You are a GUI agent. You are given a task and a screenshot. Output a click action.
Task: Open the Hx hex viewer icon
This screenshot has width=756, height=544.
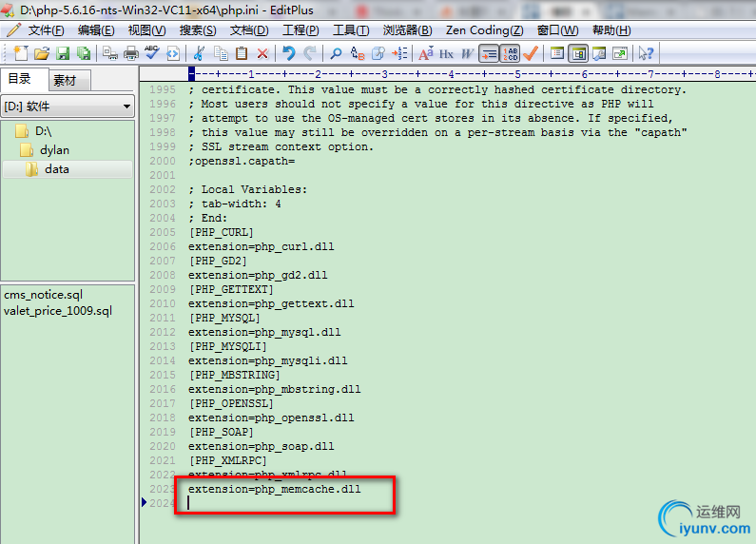point(446,53)
